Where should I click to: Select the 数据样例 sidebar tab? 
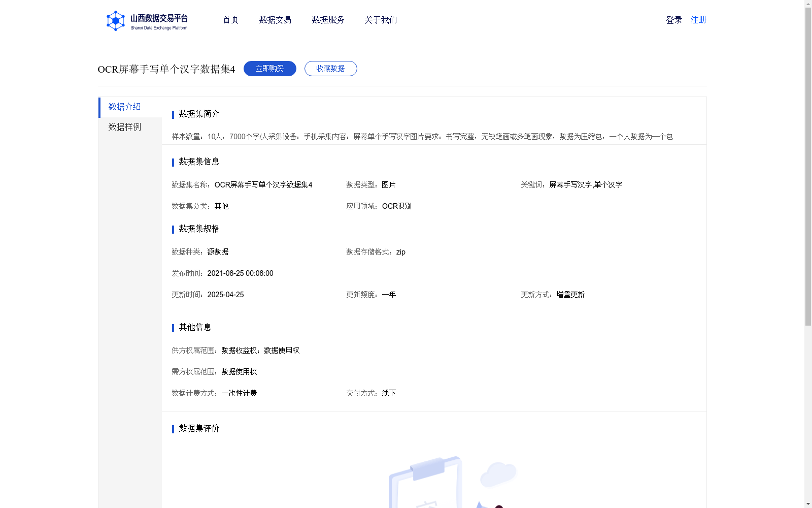130,128
